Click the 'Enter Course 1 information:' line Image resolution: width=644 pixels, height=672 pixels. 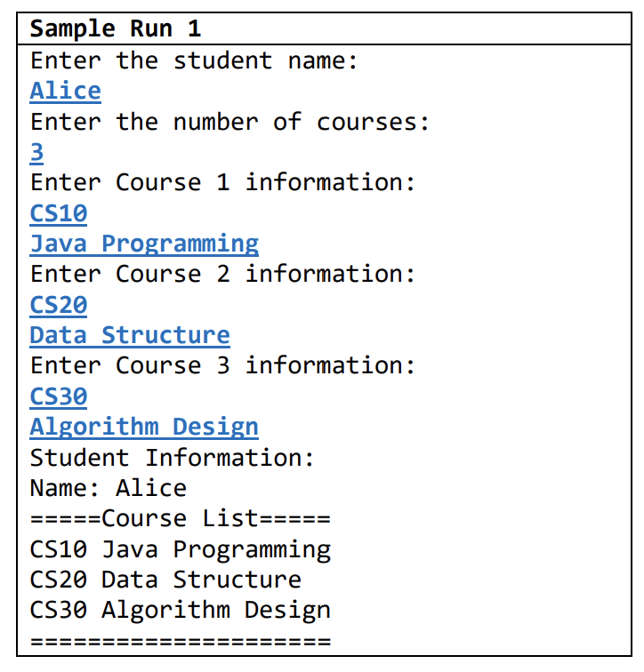pyautogui.click(x=222, y=182)
